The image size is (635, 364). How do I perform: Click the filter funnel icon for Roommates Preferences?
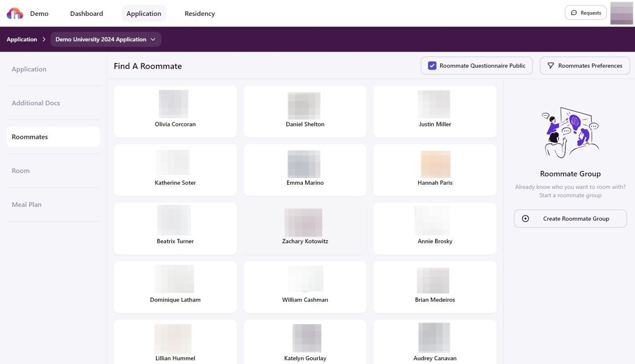click(x=551, y=66)
